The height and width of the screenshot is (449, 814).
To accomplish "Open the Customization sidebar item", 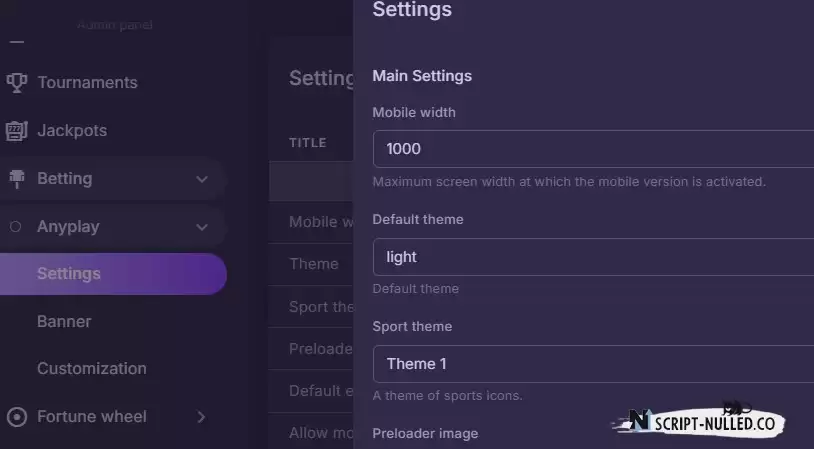I will 91,369.
